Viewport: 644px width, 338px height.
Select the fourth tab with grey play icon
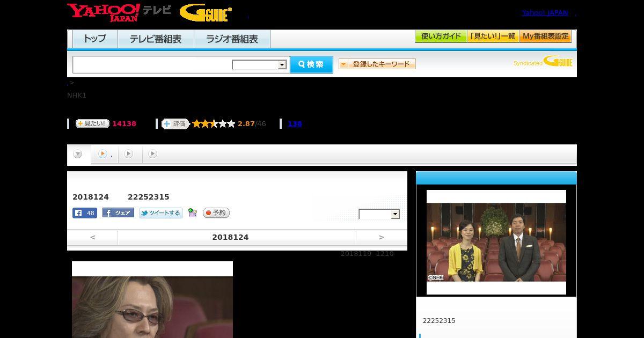[x=153, y=154]
